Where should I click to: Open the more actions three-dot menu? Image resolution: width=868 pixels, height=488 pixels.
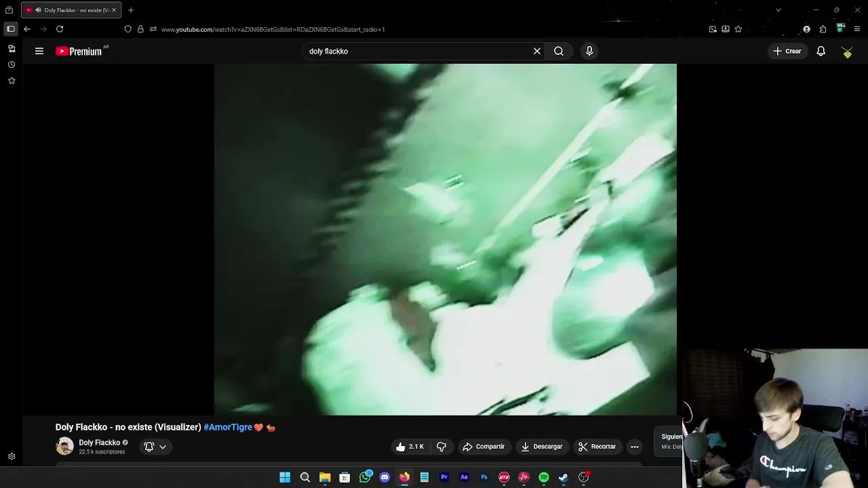coord(635,447)
